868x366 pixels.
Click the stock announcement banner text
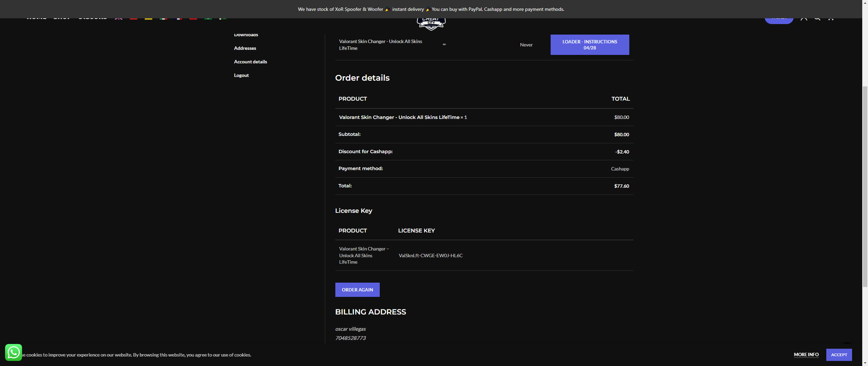tap(431, 9)
